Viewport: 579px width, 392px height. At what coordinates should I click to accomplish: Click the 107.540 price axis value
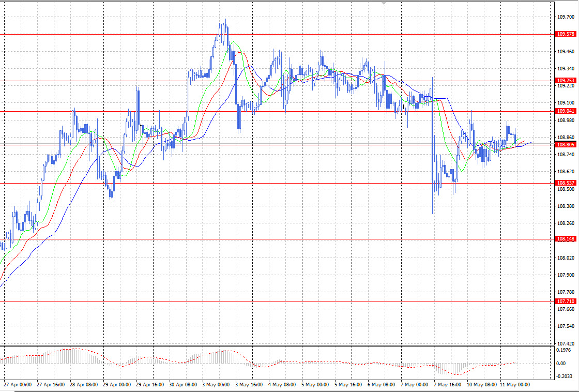click(x=566, y=327)
